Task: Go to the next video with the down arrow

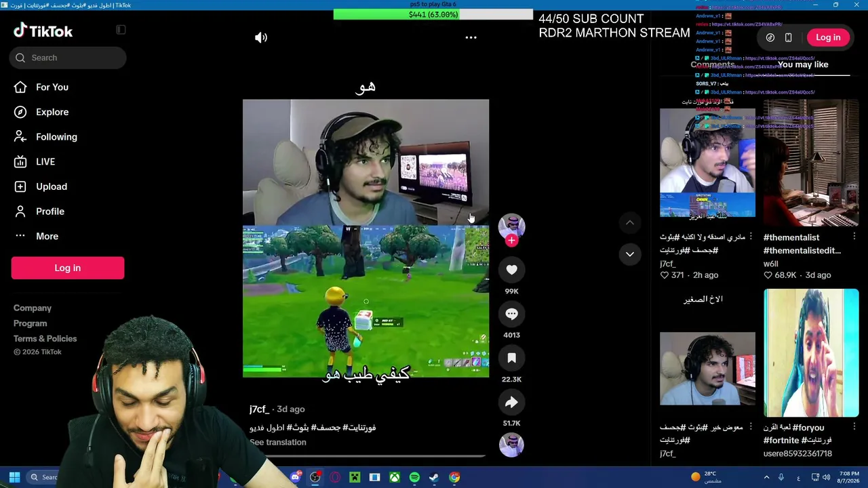Action: [629, 253]
